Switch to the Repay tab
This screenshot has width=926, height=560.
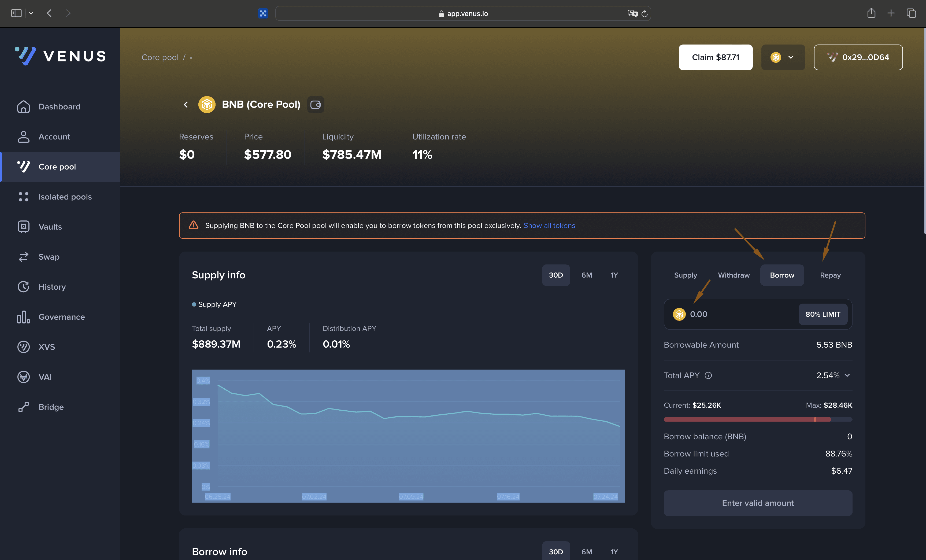830,275
